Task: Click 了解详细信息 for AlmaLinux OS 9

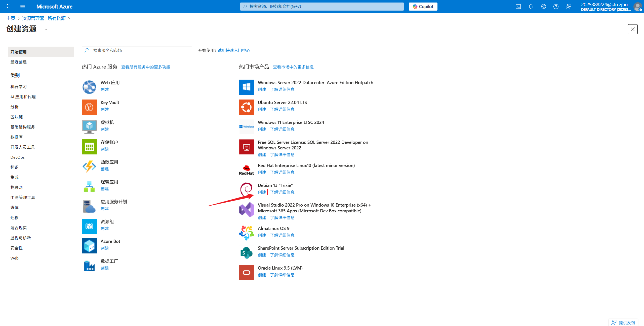Action: (282, 235)
